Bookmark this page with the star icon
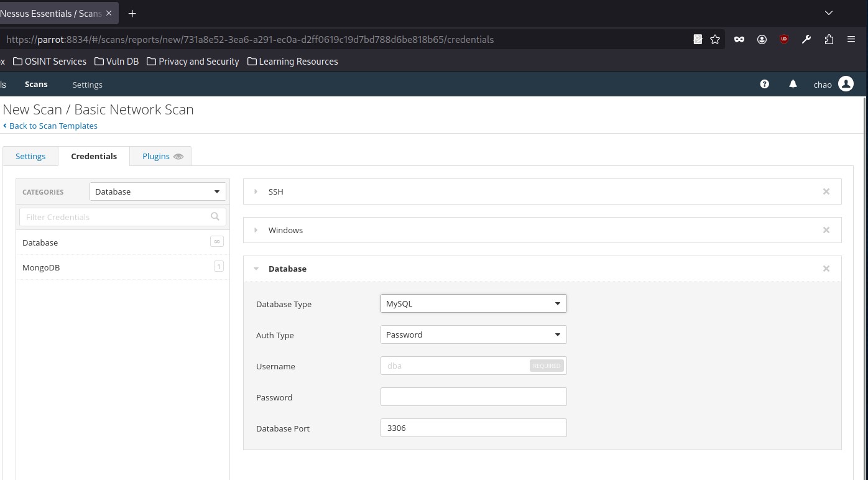Screen dimensions: 868x480 coord(715,39)
